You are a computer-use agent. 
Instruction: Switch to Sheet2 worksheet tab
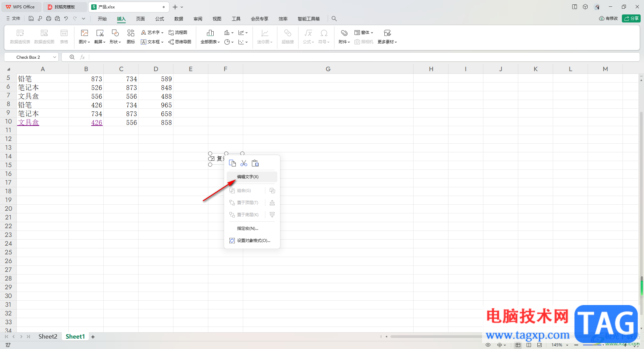[48, 337]
